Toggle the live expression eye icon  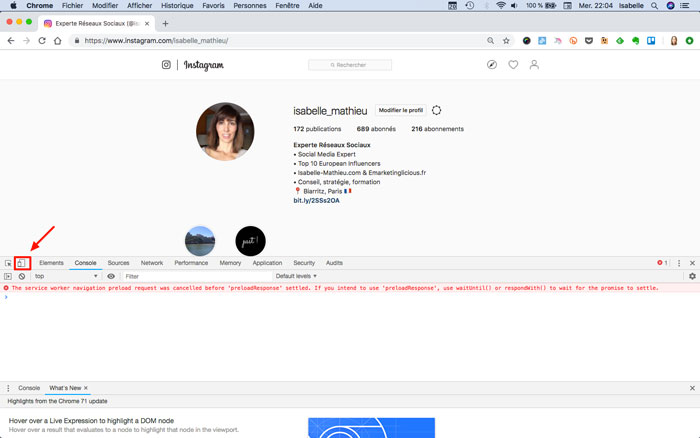(x=111, y=276)
